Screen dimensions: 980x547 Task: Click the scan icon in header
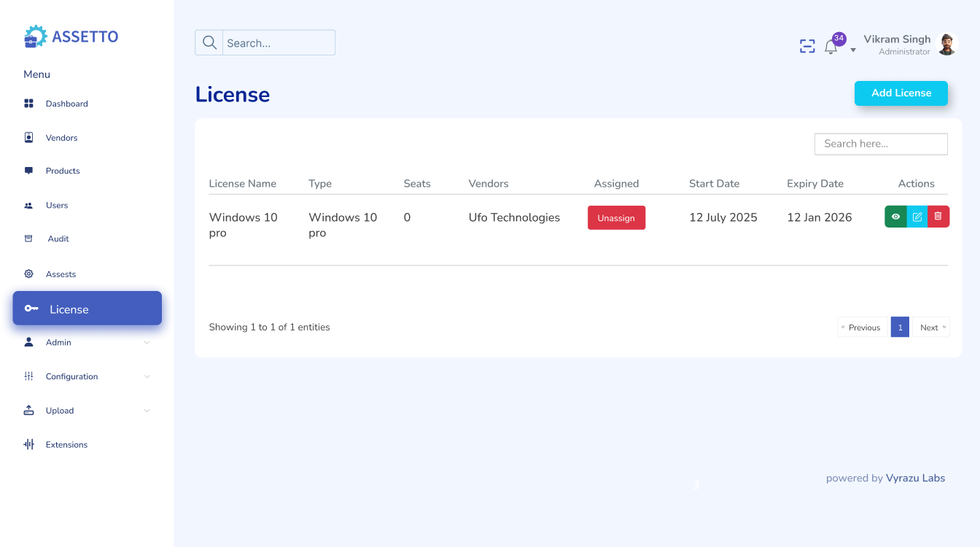pyautogui.click(x=807, y=47)
